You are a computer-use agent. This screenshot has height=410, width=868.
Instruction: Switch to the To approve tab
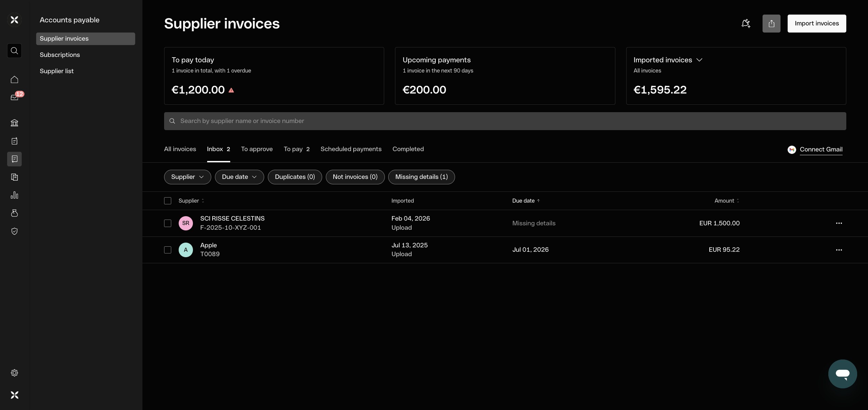tap(257, 149)
